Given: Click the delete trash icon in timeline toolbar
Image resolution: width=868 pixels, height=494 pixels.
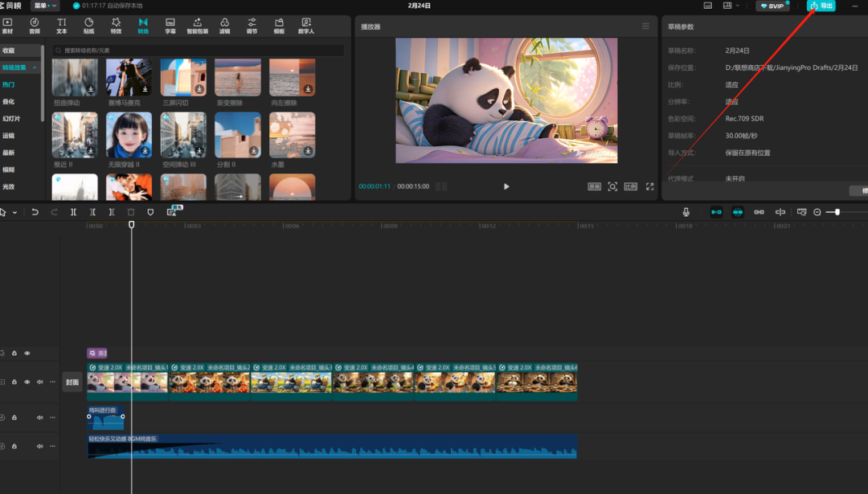Looking at the screenshot, I should (131, 212).
